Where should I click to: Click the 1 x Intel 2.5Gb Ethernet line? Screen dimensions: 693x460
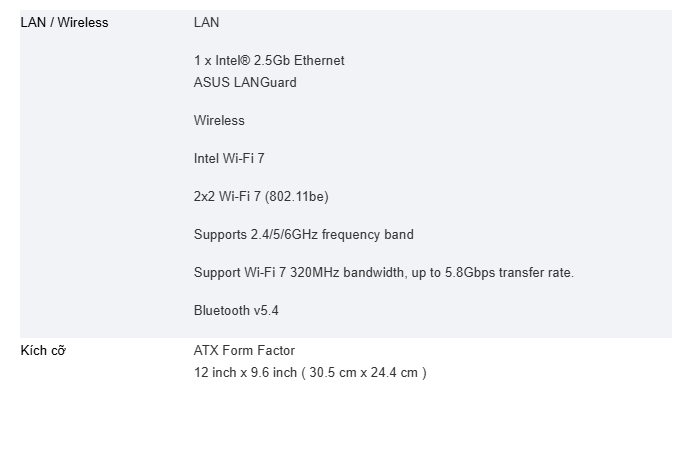[x=269, y=61]
